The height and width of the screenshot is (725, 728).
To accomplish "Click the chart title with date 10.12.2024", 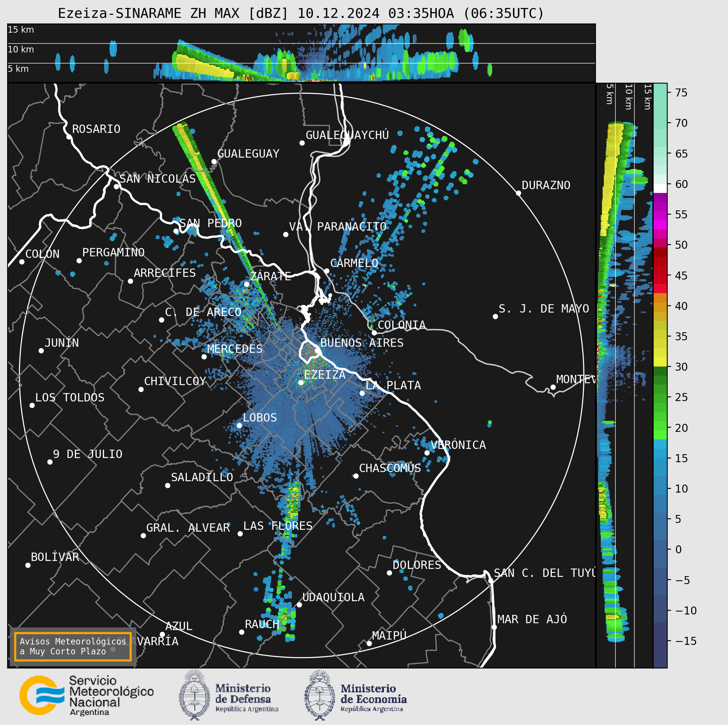I will point(301,14).
